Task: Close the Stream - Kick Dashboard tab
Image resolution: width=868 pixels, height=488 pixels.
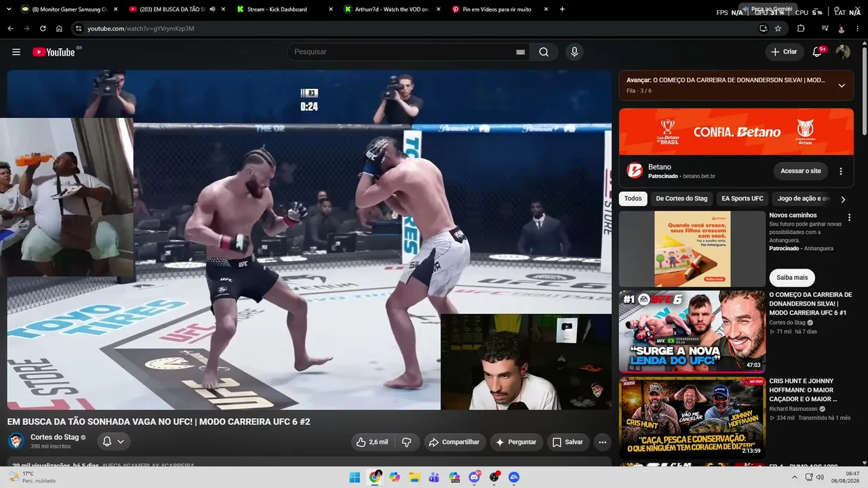Action: pyautogui.click(x=330, y=9)
